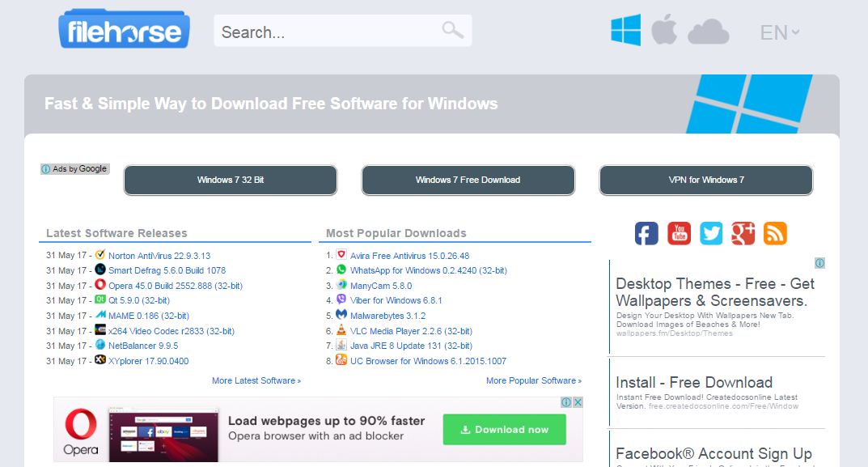The image size is (868, 467).
Task: Click the ManyCam app icon
Action: (341, 284)
